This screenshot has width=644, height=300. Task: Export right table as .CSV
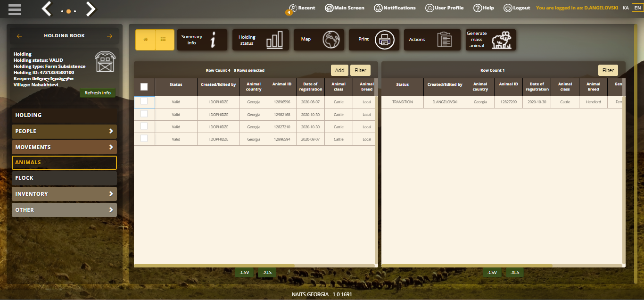pos(492,273)
